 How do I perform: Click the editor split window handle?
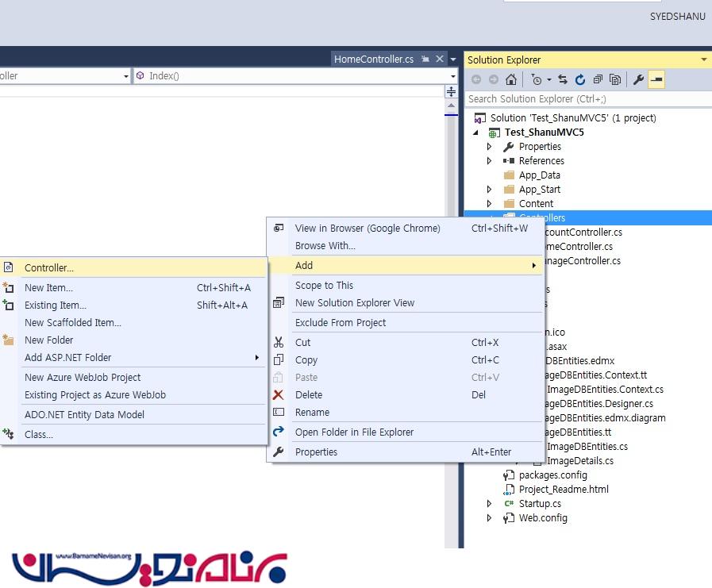[x=452, y=91]
